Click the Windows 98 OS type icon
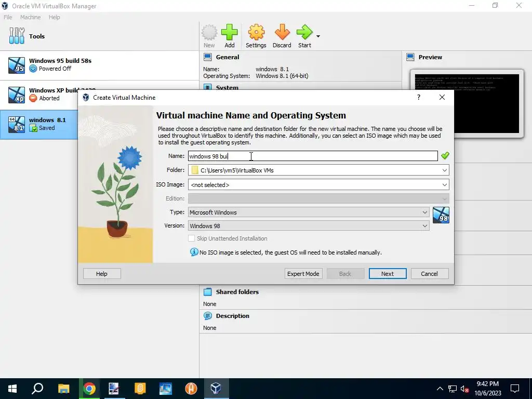532x399 pixels. (441, 215)
